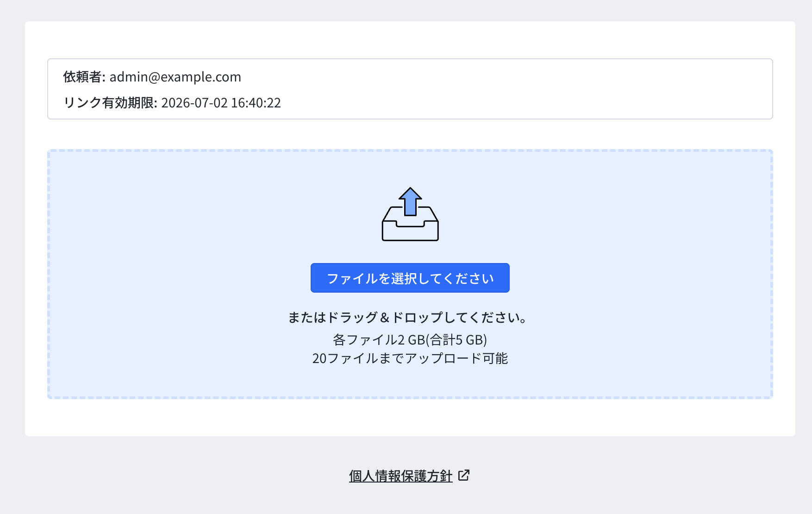Screen dimensions: 812x514
Task: Click the ファイルを選択してください button
Action: coord(410,278)
